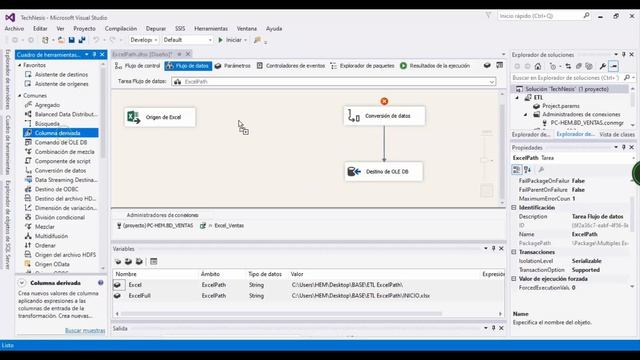
Task: Click the Variables panel horizontal scrollbar
Action: tap(281, 314)
